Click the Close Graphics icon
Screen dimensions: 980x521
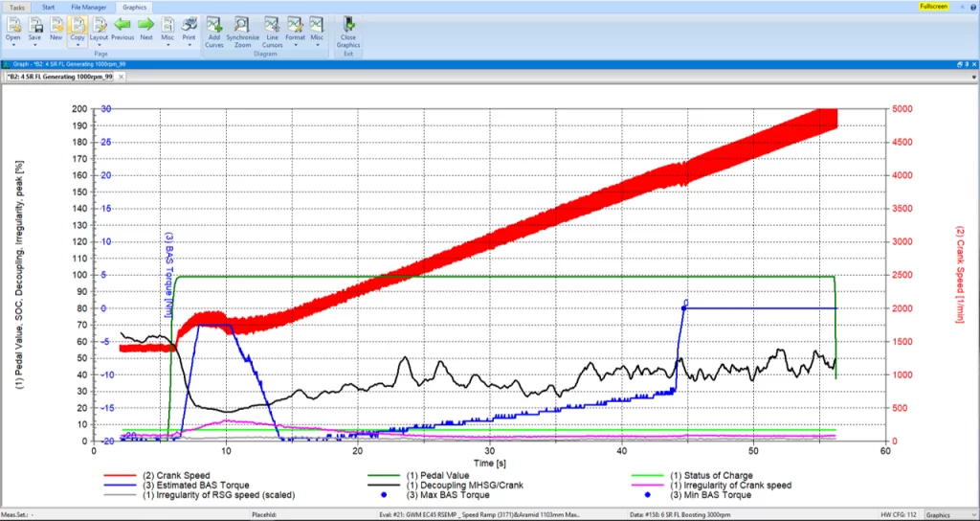[x=348, y=25]
